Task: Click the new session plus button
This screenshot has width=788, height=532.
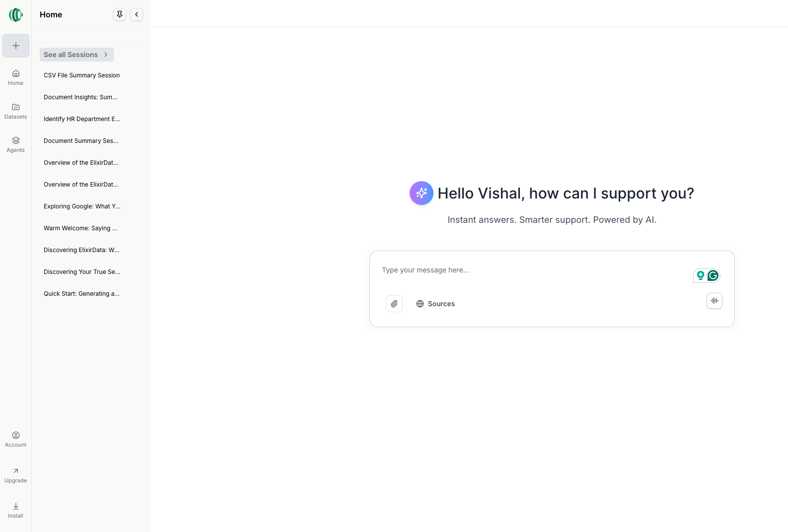Action: click(x=16, y=46)
